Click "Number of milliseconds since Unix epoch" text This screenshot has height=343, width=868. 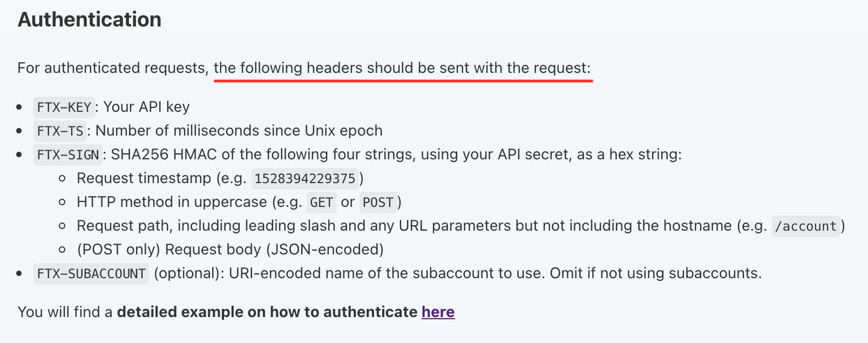239,131
